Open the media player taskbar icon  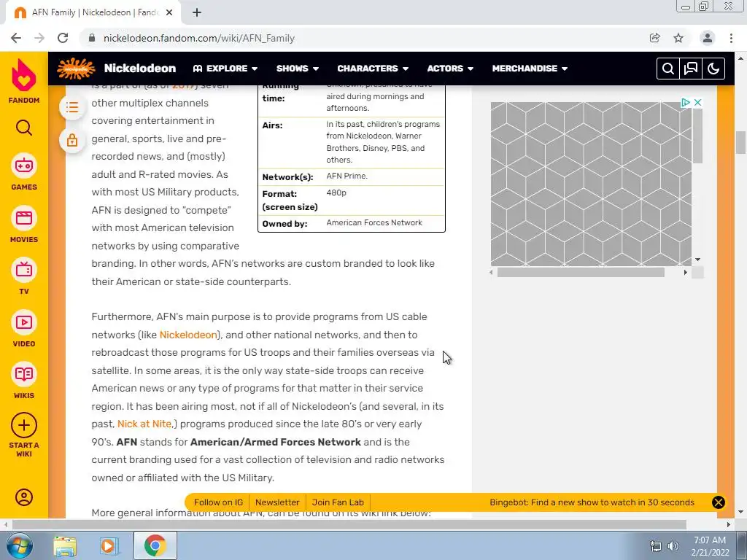[x=109, y=545]
